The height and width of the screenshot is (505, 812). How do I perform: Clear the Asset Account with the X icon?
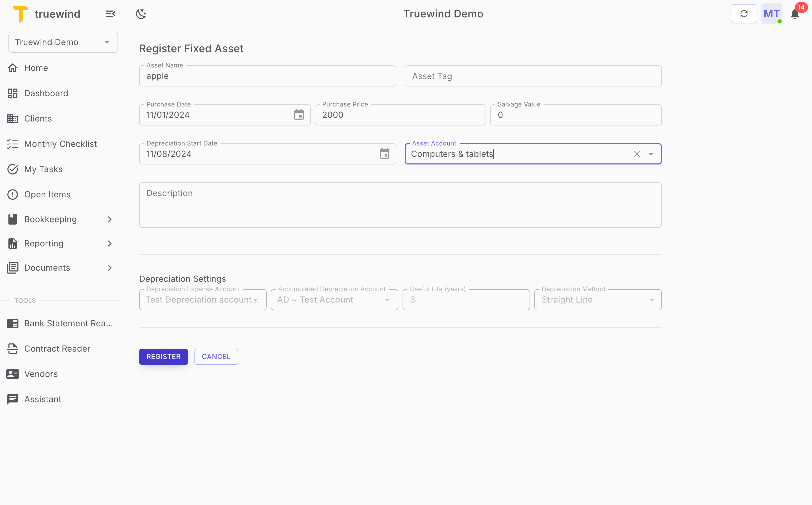coord(637,154)
